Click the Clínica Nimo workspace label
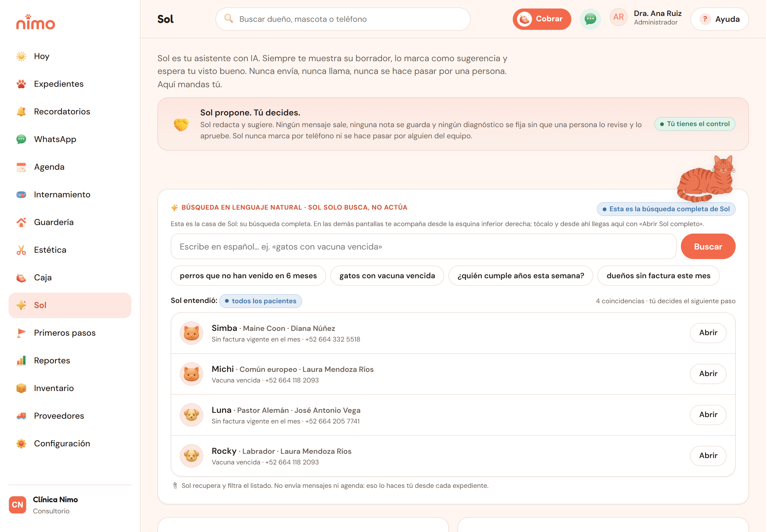766x532 pixels. click(55, 500)
